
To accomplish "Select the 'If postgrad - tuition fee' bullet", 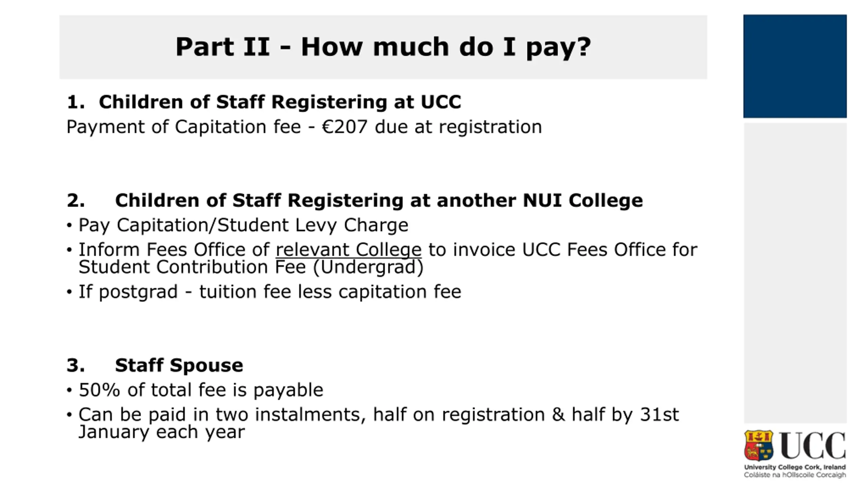I will (x=270, y=292).
